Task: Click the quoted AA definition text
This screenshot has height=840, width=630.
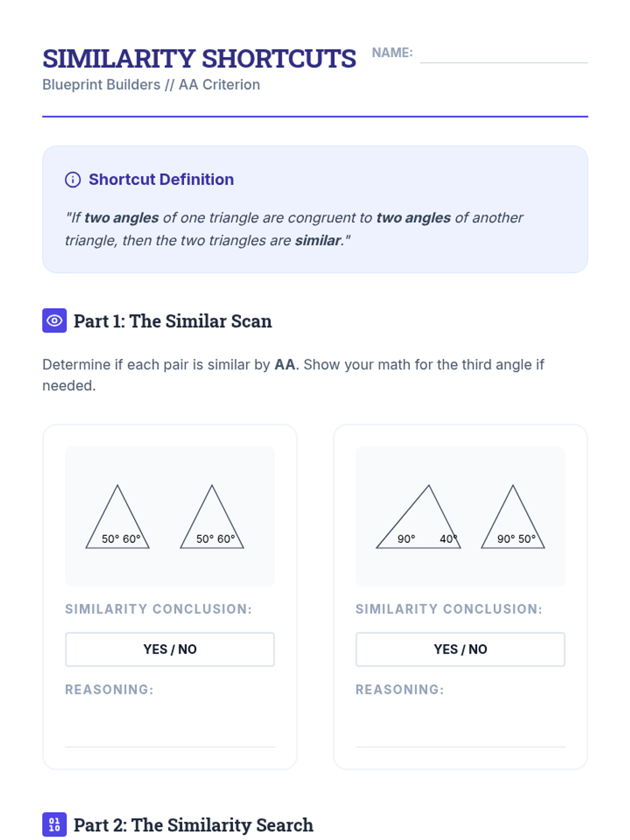Action: point(294,229)
